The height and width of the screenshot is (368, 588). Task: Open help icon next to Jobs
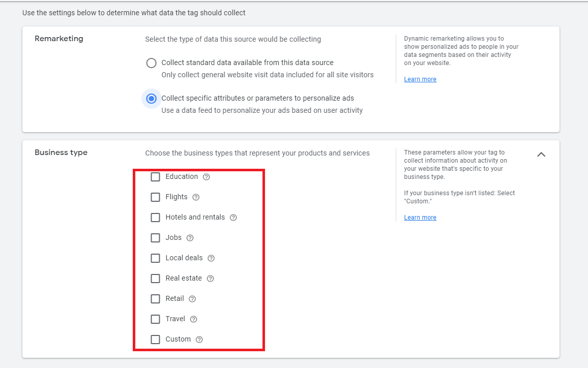point(190,238)
